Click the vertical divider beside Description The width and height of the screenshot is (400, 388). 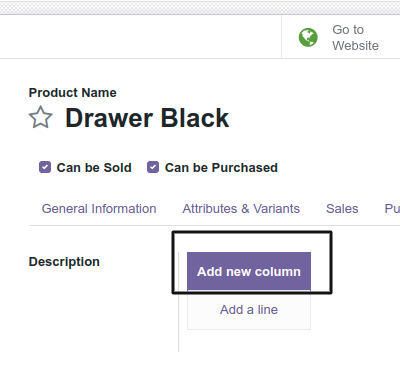click(x=179, y=302)
